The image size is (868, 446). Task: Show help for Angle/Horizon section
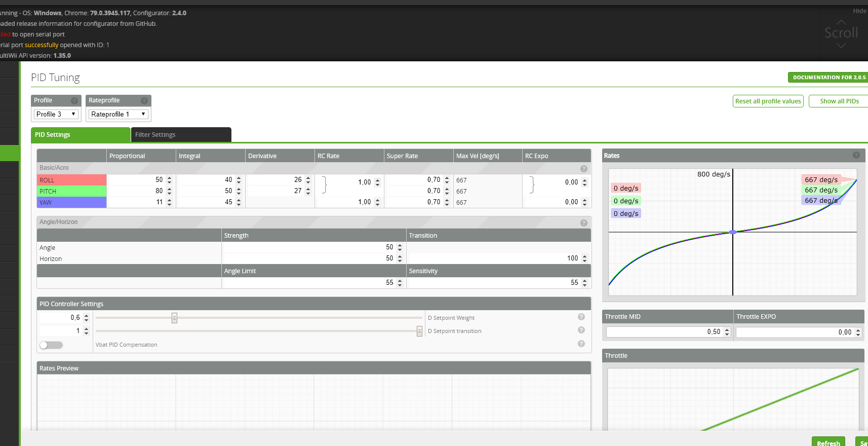coord(584,223)
